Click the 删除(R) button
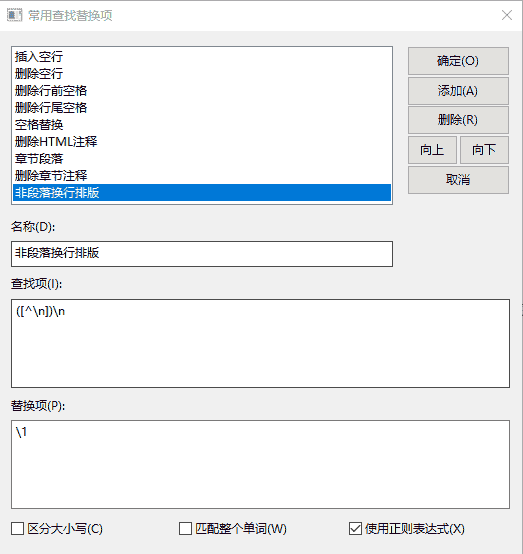Screen dimensions: 523x554 tap(458, 120)
